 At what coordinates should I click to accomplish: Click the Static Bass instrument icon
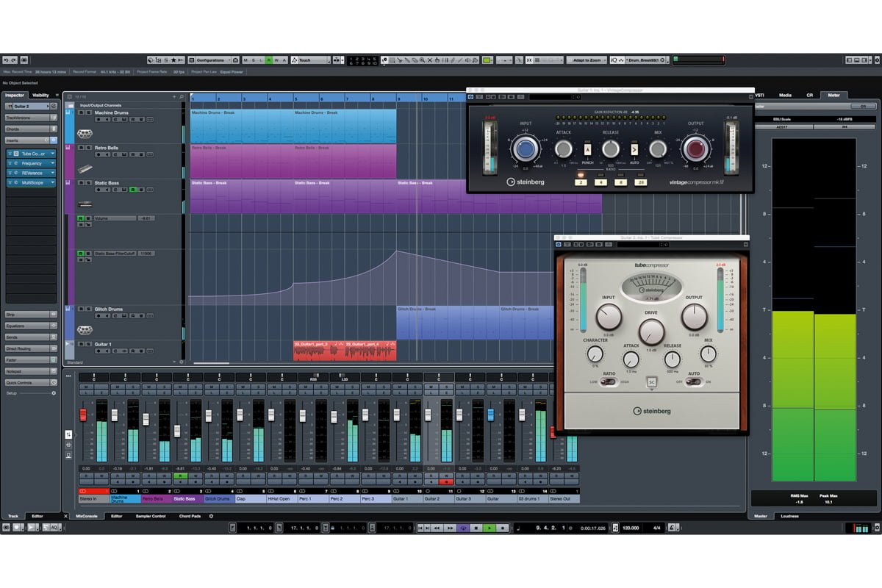tap(85, 204)
